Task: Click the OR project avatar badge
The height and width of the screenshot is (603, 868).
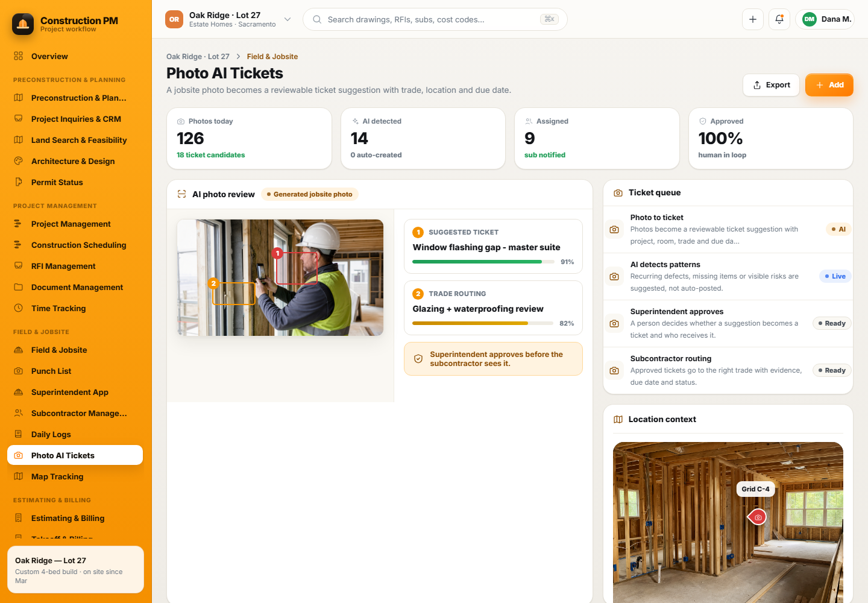Action: [x=174, y=19]
